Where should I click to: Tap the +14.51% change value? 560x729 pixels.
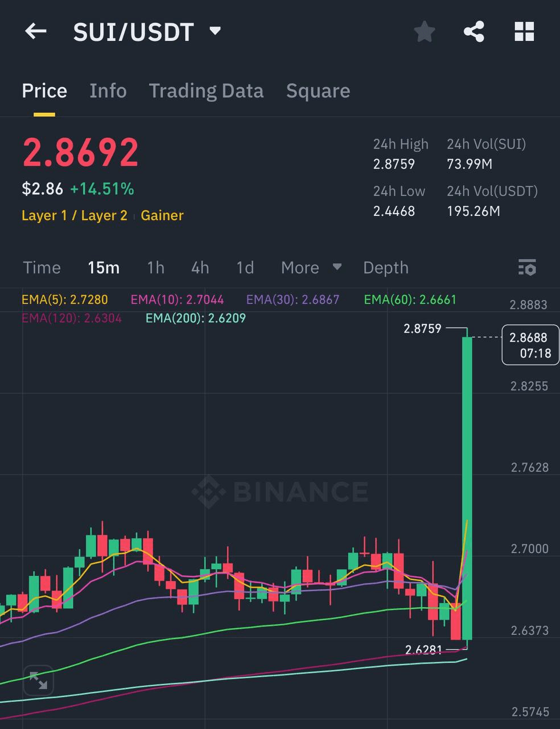102,189
